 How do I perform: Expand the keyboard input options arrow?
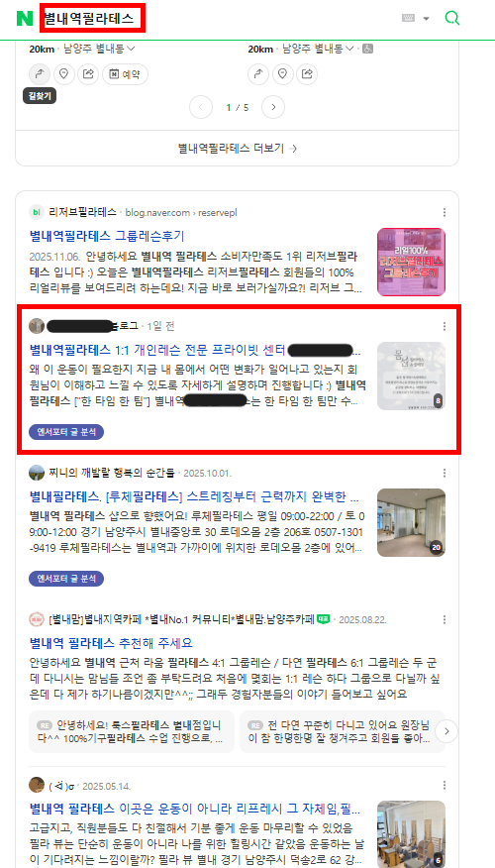(426, 19)
